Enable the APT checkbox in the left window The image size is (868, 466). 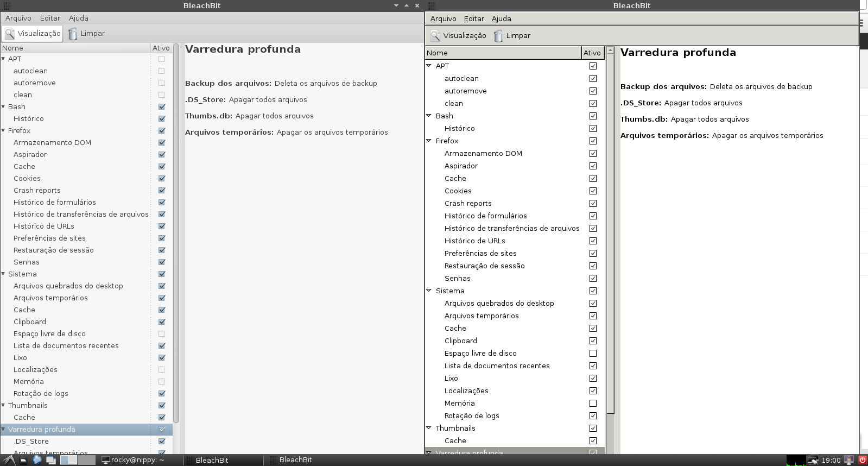[x=161, y=59]
